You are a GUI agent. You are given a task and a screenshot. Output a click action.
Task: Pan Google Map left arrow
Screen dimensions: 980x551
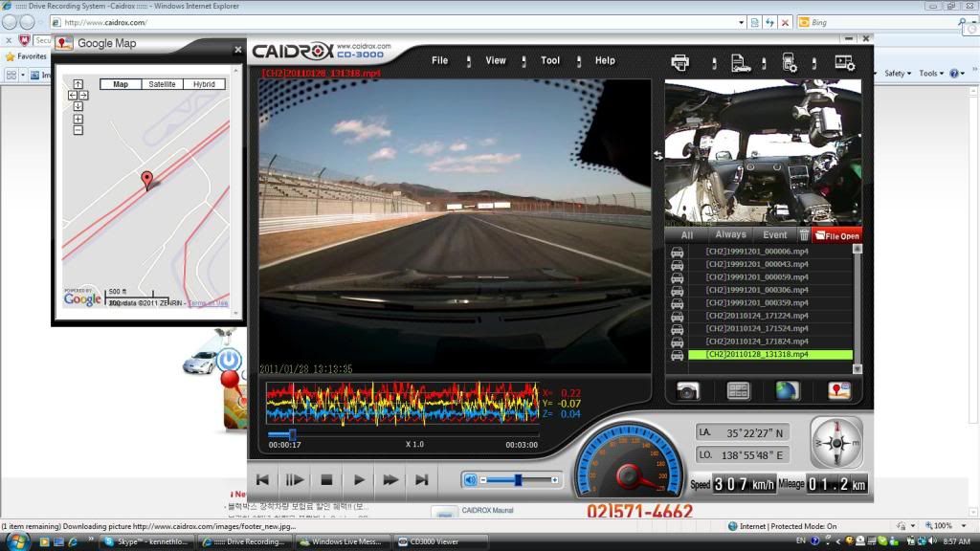[x=73, y=96]
